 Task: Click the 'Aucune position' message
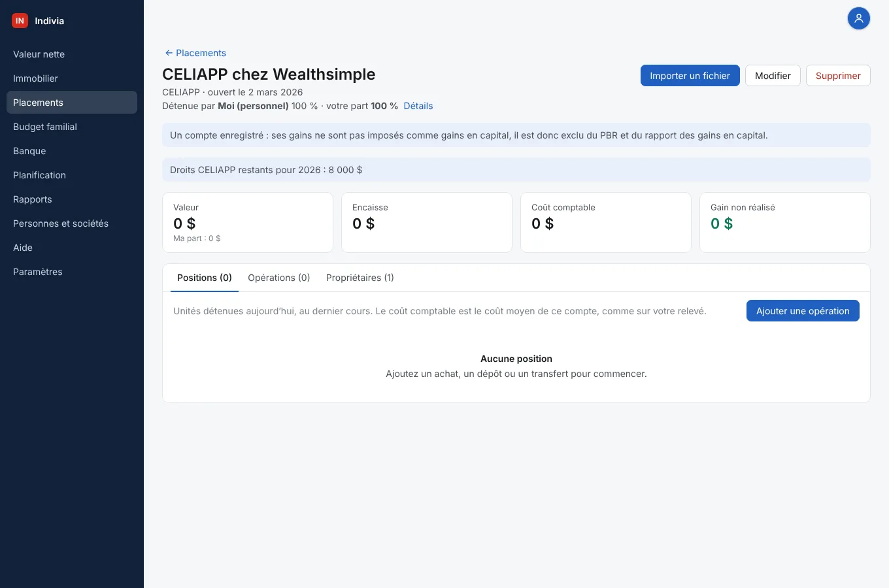pos(516,359)
